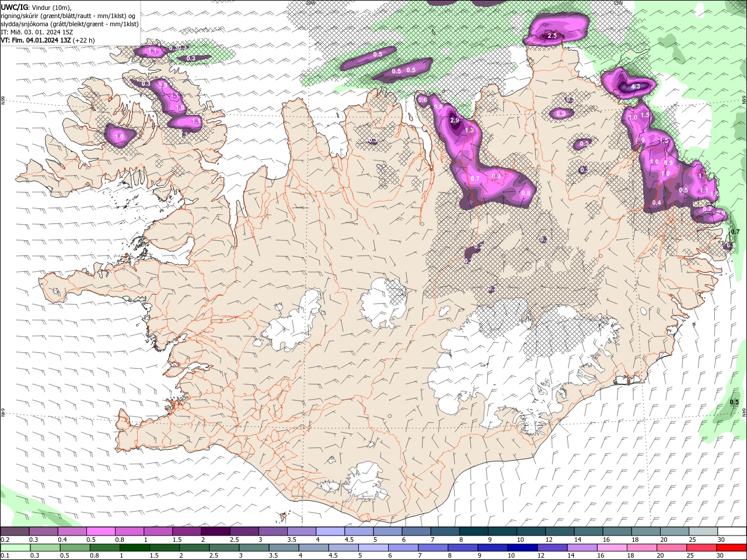Select the rain-scale swatch between 20 and 25

(672, 547)
